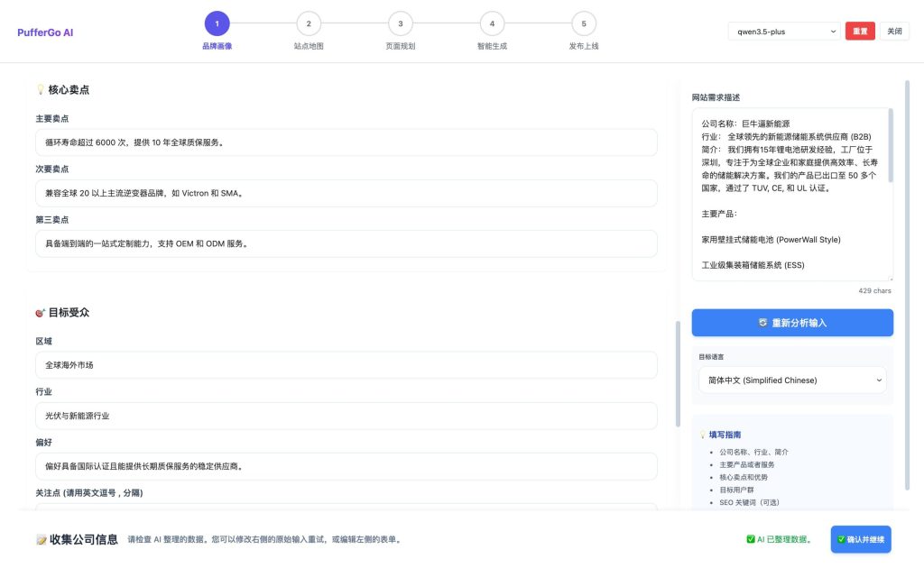Viewport: 924px width, 568px height.
Task: Switch to the 站点地图 step
Action: 309,23
